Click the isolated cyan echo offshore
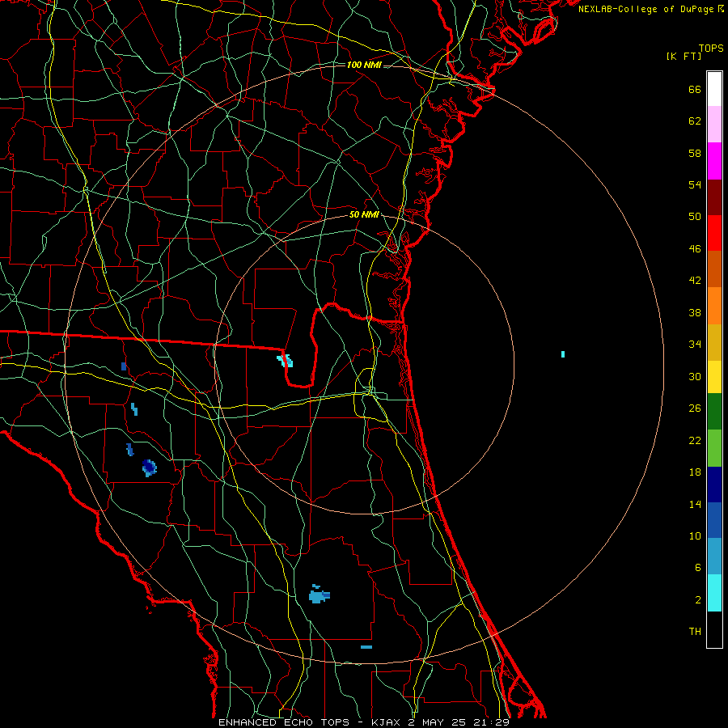Screen dimensions: 728x728 click(563, 354)
